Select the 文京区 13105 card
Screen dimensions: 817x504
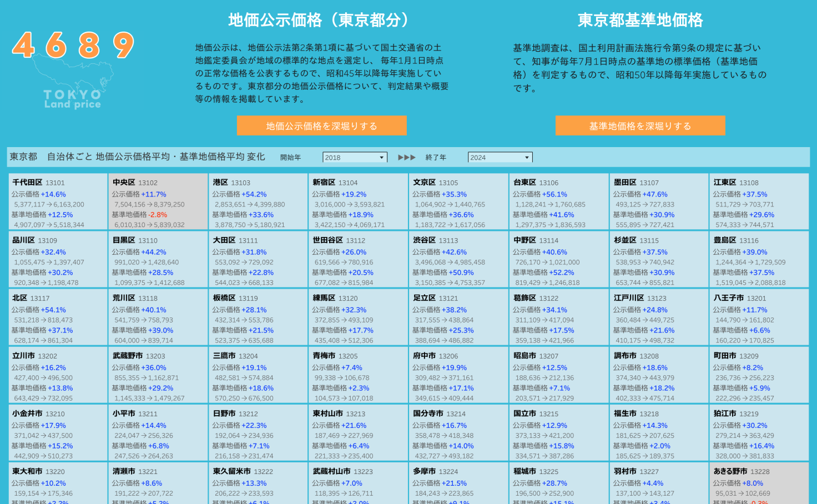(x=459, y=201)
